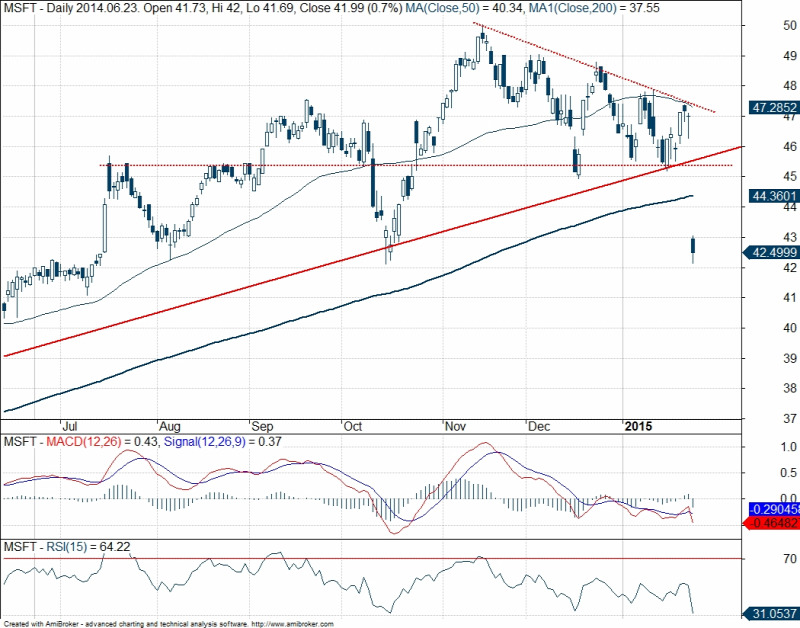Click the Jul label on time axis
800x628 pixels.
(x=70, y=426)
